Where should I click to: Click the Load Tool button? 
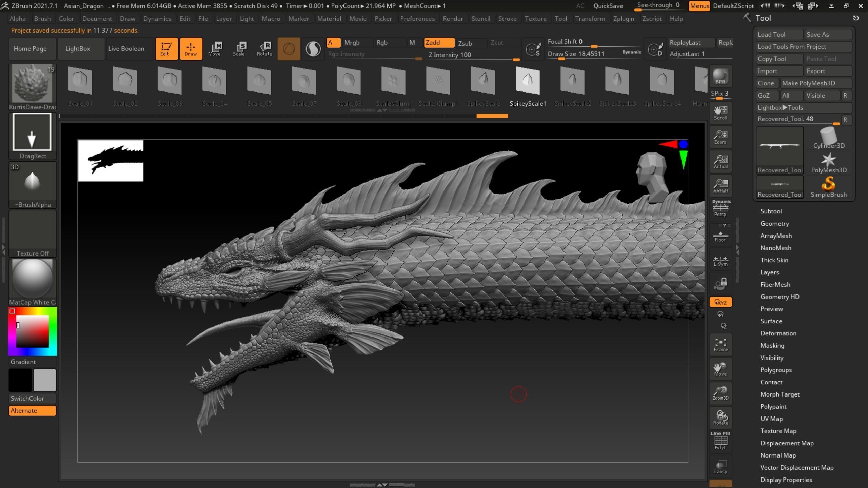pyautogui.click(x=780, y=35)
